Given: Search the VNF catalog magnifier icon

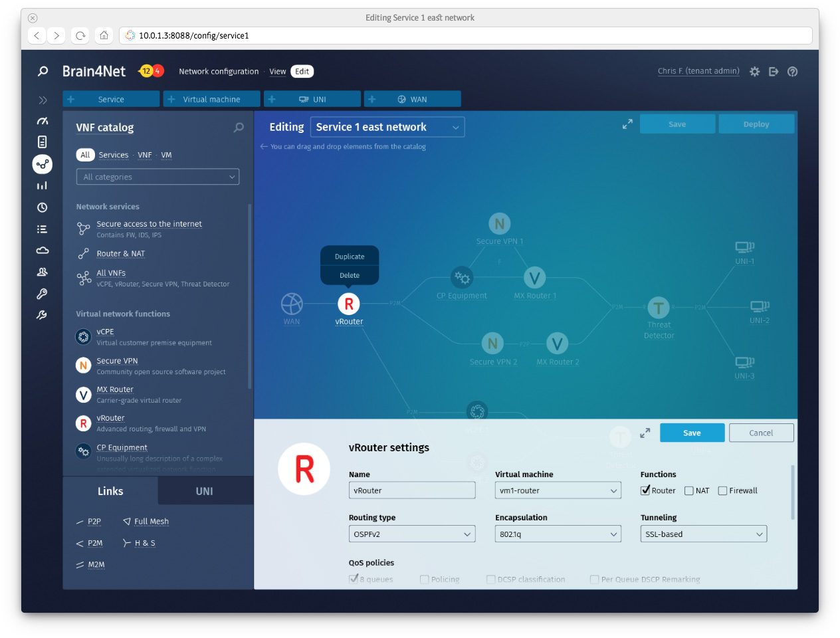Looking at the screenshot, I should (x=239, y=128).
